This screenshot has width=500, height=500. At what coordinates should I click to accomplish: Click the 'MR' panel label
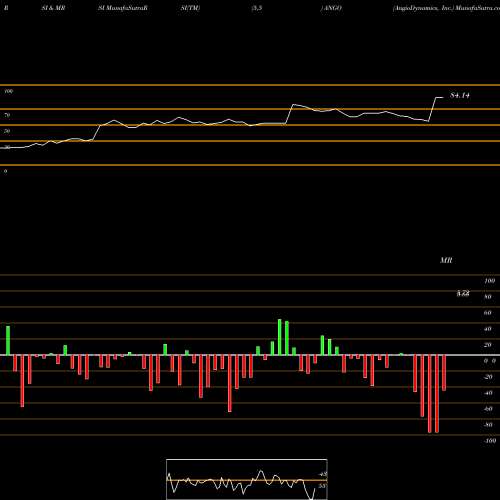click(x=446, y=260)
